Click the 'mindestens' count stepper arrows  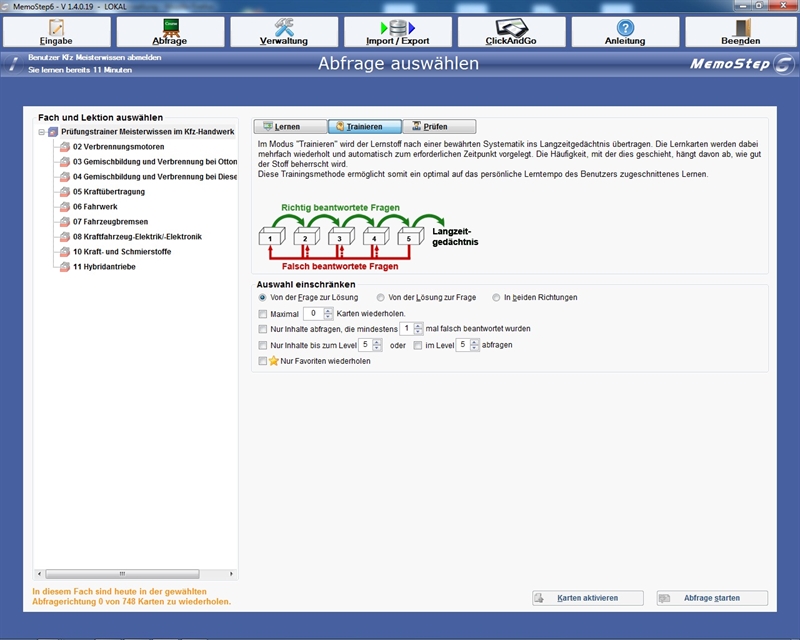[418, 329]
